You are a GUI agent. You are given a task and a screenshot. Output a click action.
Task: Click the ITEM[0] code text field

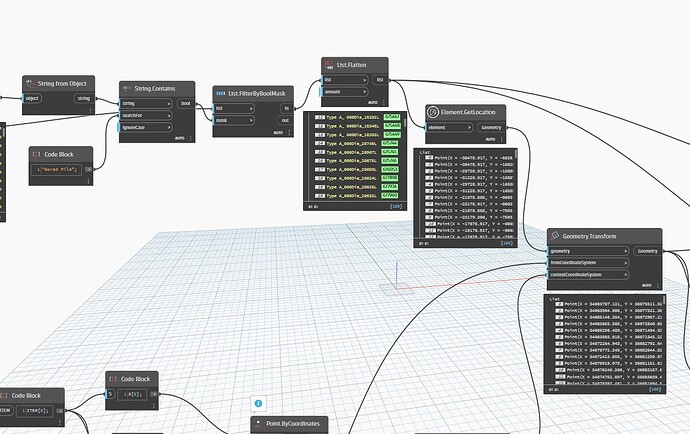pos(35,411)
